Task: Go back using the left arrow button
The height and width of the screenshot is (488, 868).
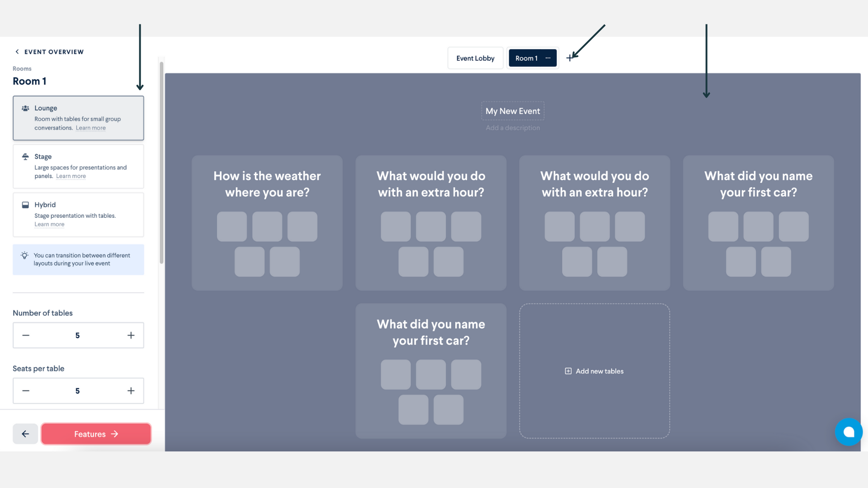Action: [25, 434]
